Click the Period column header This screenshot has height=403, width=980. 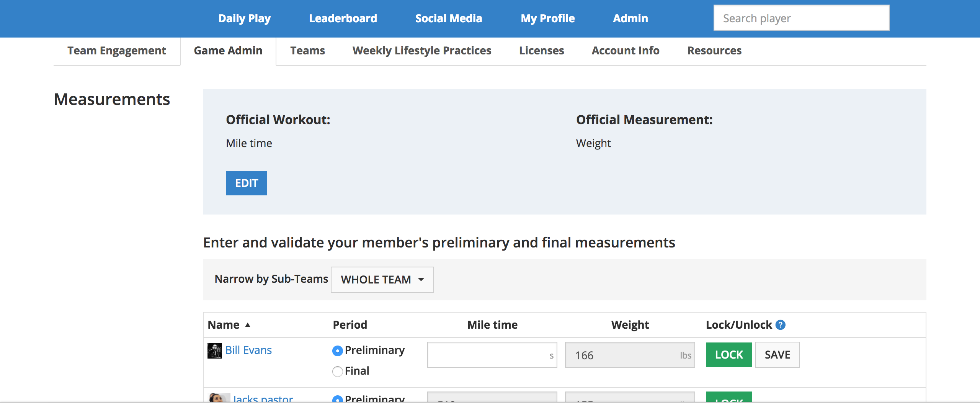tap(350, 325)
